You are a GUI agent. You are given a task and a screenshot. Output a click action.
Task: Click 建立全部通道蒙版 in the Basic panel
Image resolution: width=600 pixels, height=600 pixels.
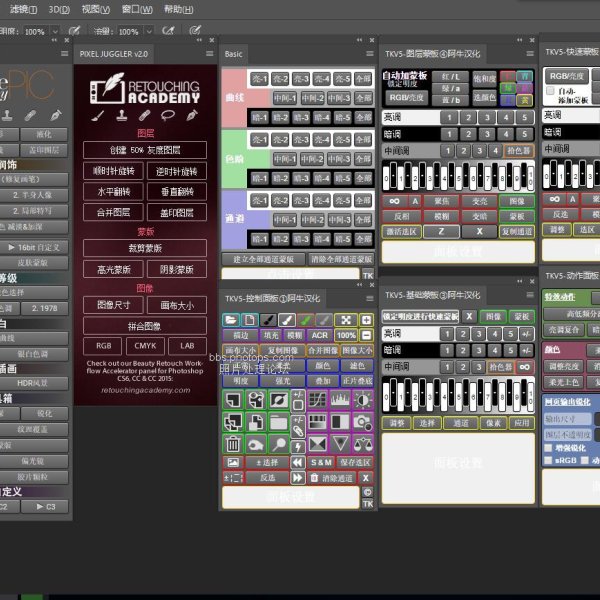point(264,259)
